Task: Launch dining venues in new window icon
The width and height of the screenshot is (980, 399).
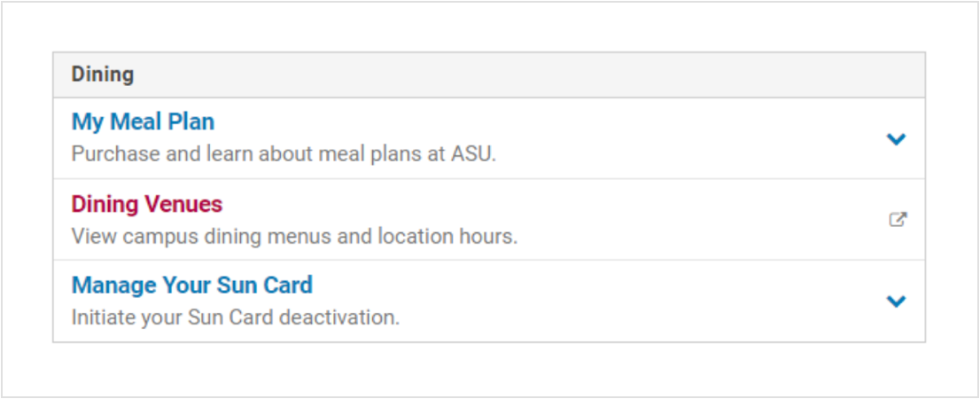Action: click(898, 220)
